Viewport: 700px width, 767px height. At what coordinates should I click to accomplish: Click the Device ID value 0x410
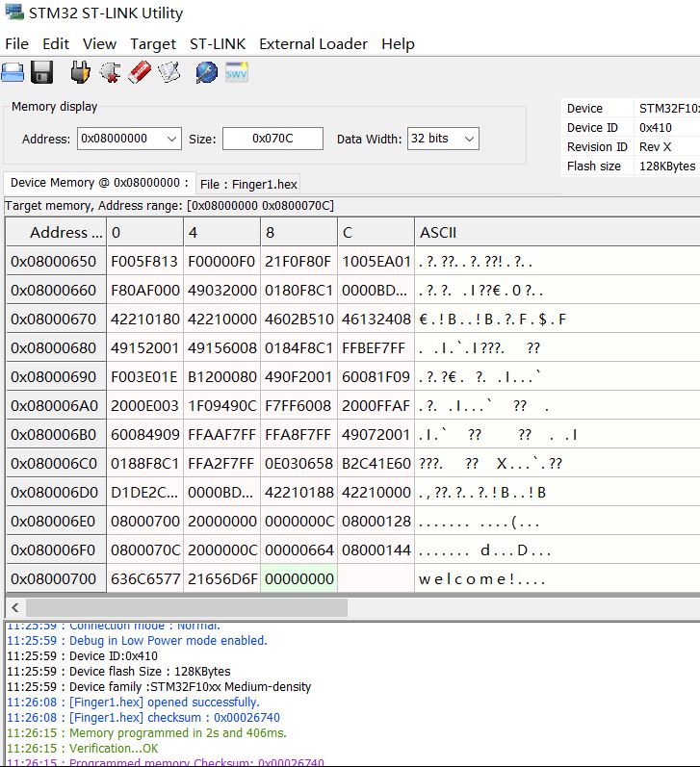click(x=656, y=128)
